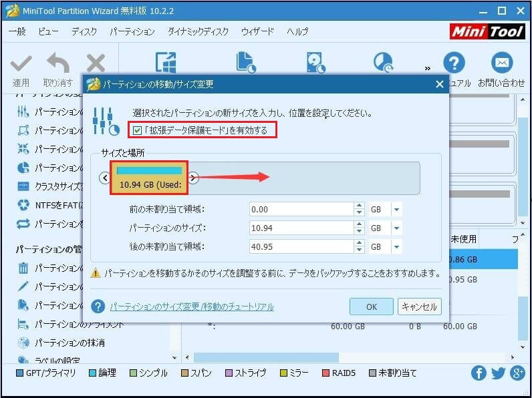Click the 論理 legend swatch
The height and width of the screenshot is (398, 532).
tap(92, 373)
